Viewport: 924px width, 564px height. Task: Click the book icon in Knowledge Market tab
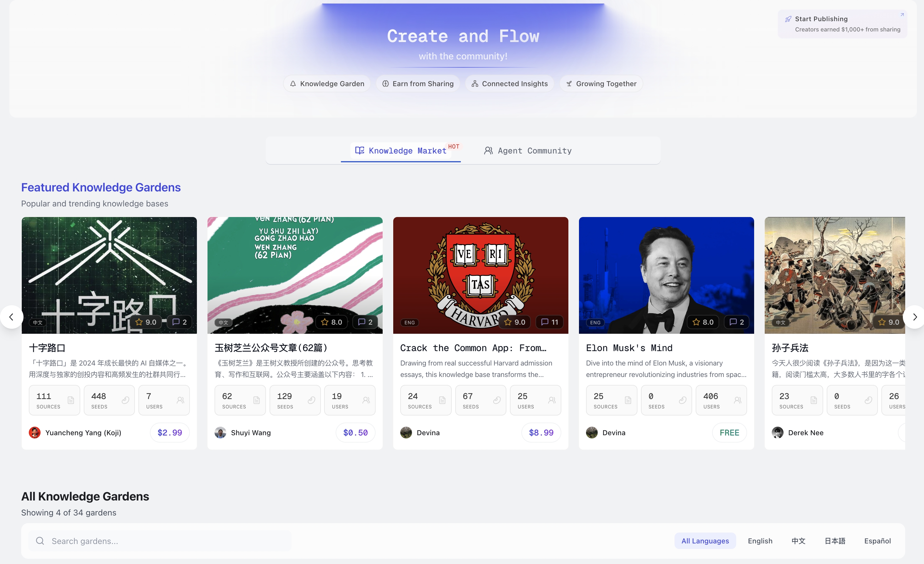(x=360, y=150)
